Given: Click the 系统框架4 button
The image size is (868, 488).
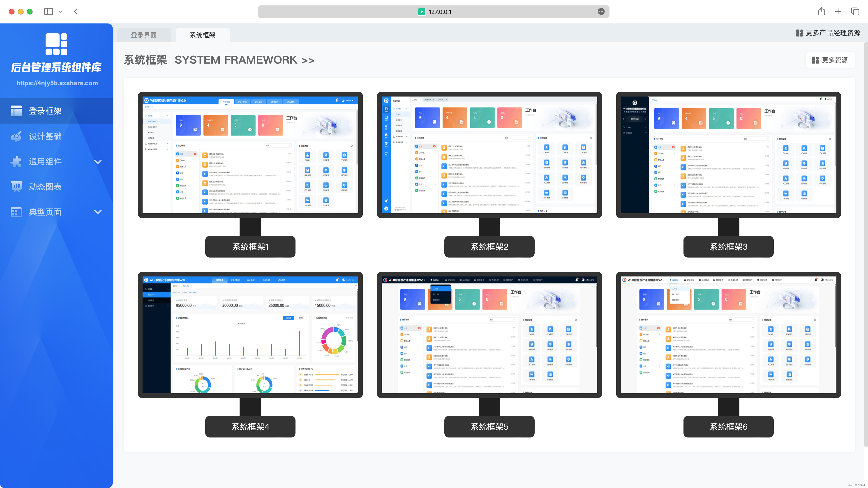Looking at the screenshot, I should click(x=250, y=427).
